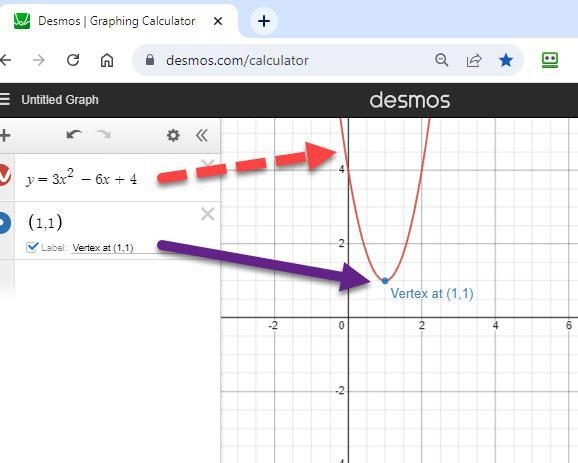This screenshot has height=463, width=578.
Task: Click the redo arrow in expression toolbar
Action: [x=104, y=135]
